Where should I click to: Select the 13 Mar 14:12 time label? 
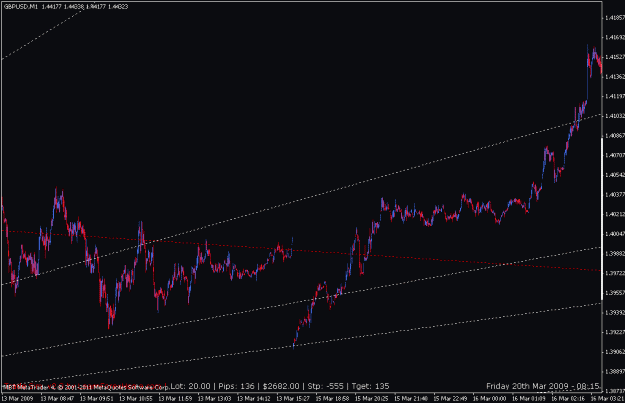pyautogui.click(x=254, y=398)
